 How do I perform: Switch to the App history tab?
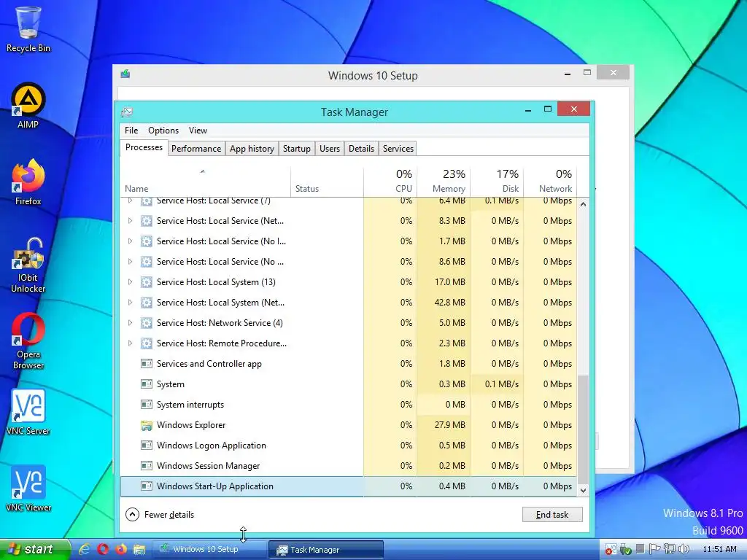click(x=252, y=149)
